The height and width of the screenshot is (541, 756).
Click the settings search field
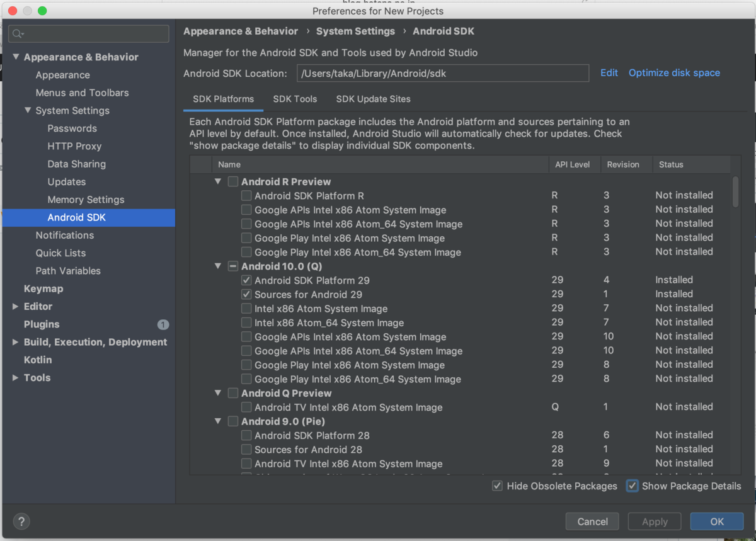pyautogui.click(x=89, y=34)
